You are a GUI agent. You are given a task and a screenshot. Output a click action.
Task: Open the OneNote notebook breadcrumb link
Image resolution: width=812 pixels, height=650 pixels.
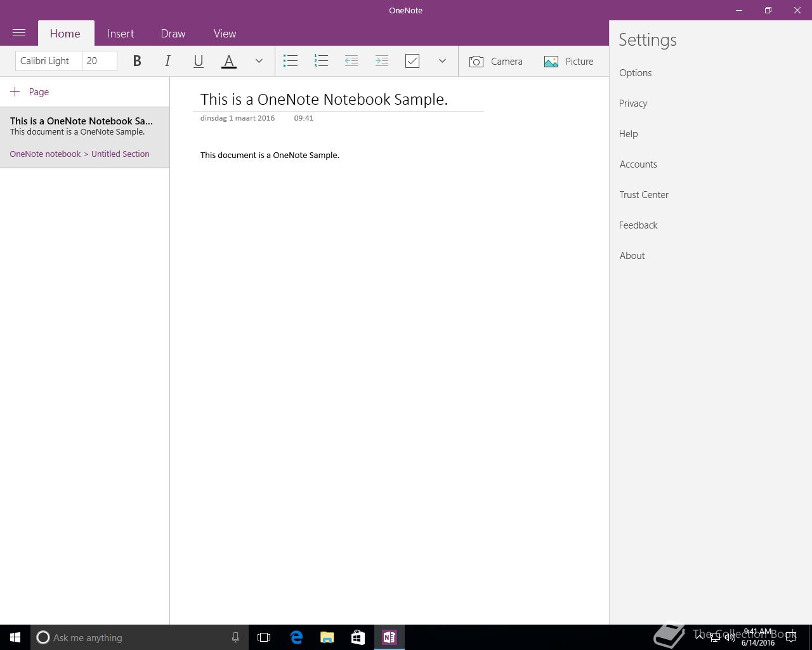[45, 154]
